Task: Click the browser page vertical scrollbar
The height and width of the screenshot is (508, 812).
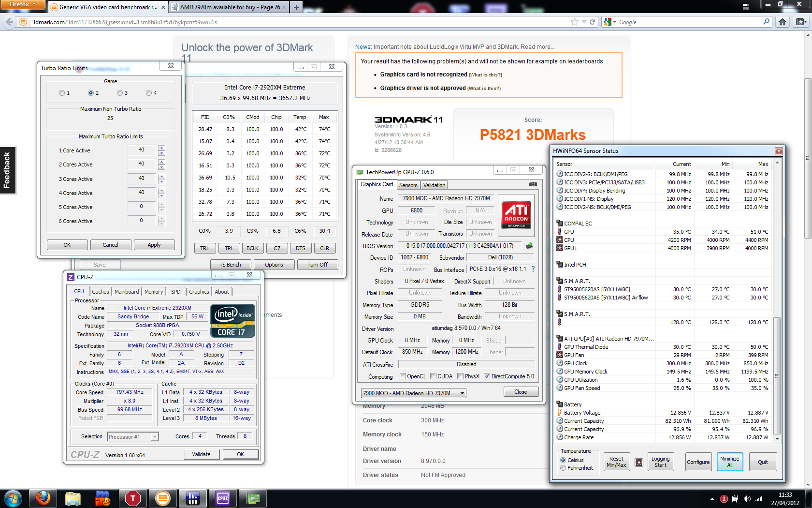Action: coord(807,158)
